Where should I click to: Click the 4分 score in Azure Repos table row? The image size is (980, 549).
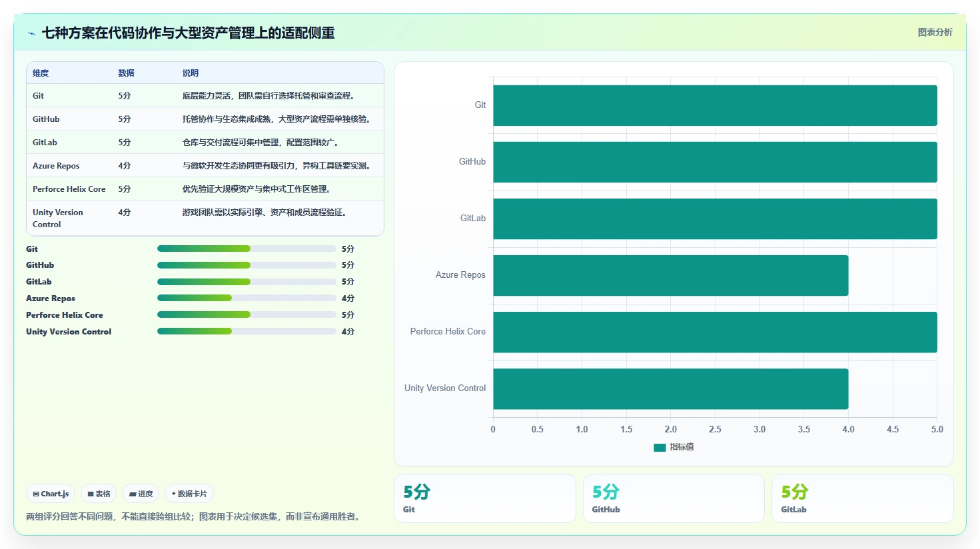click(125, 166)
